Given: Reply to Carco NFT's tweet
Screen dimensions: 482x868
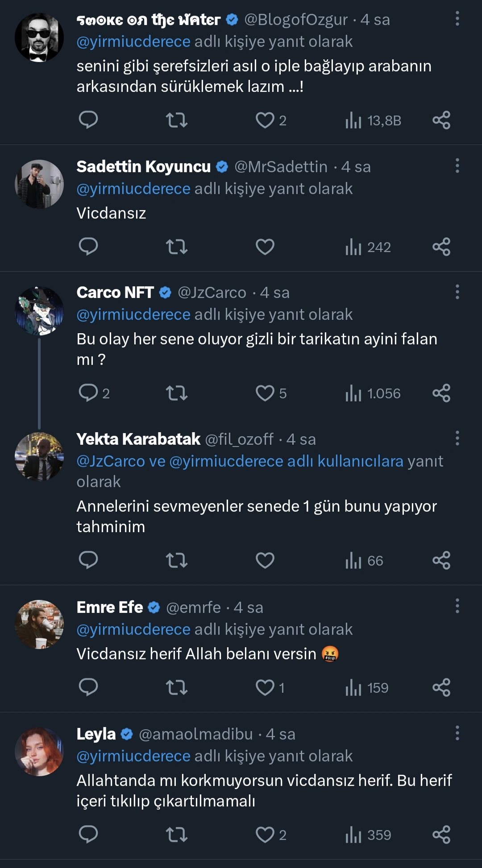Looking at the screenshot, I should 88,393.
